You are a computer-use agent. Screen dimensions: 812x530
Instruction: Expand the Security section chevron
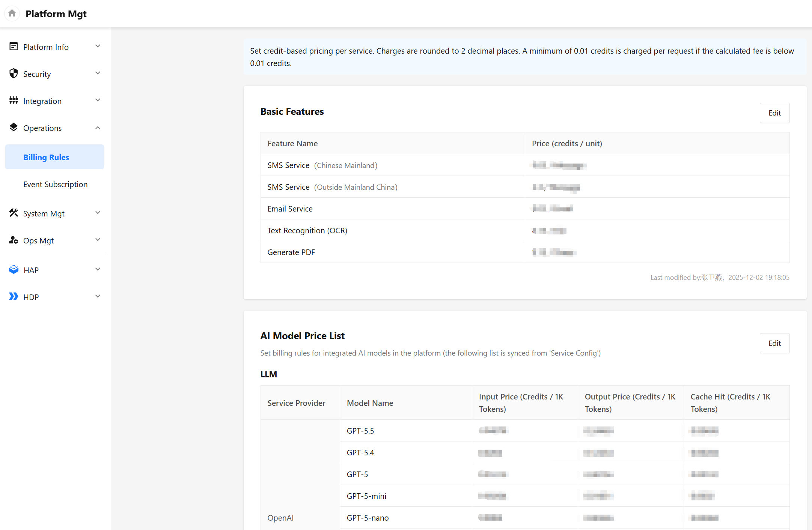(98, 73)
